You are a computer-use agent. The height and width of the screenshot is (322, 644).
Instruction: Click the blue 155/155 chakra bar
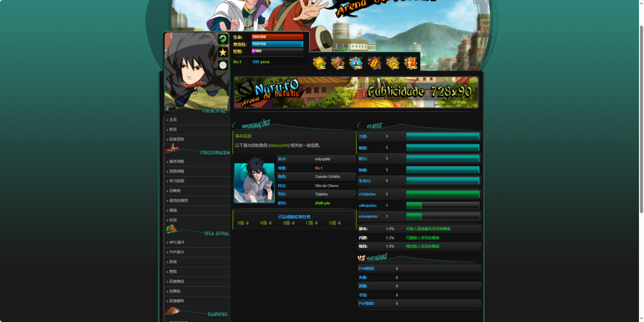click(277, 44)
